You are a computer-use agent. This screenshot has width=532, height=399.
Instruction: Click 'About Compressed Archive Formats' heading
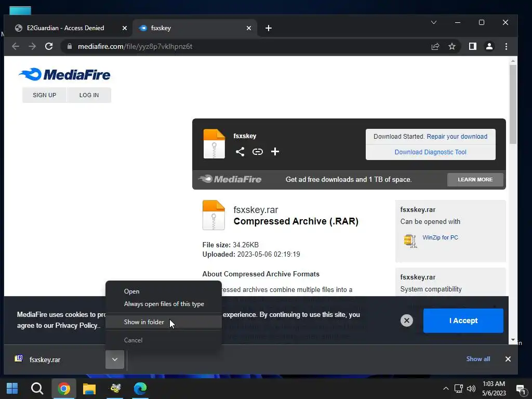(261, 274)
